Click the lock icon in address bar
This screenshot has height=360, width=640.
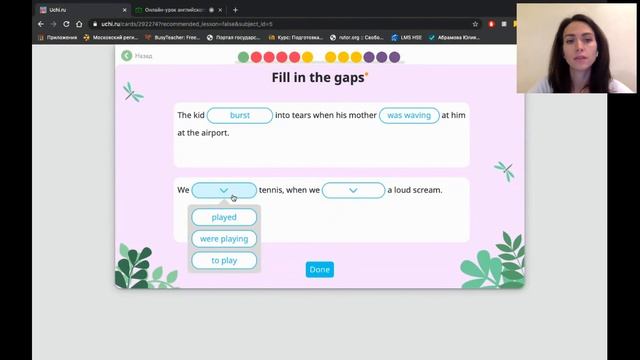[x=95, y=24]
